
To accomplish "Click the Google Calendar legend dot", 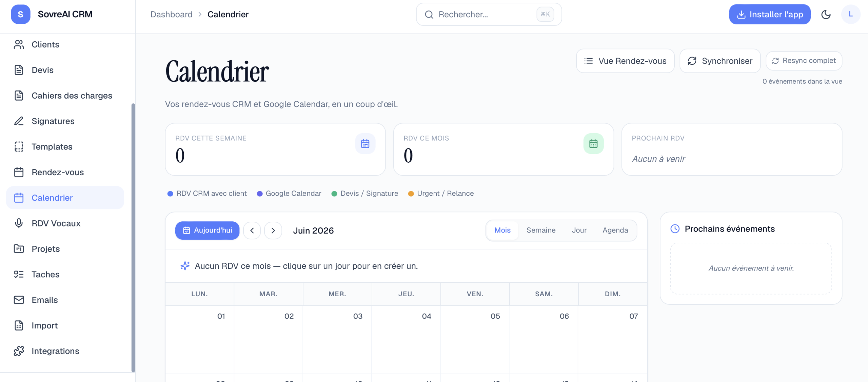I will pyautogui.click(x=260, y=194).
